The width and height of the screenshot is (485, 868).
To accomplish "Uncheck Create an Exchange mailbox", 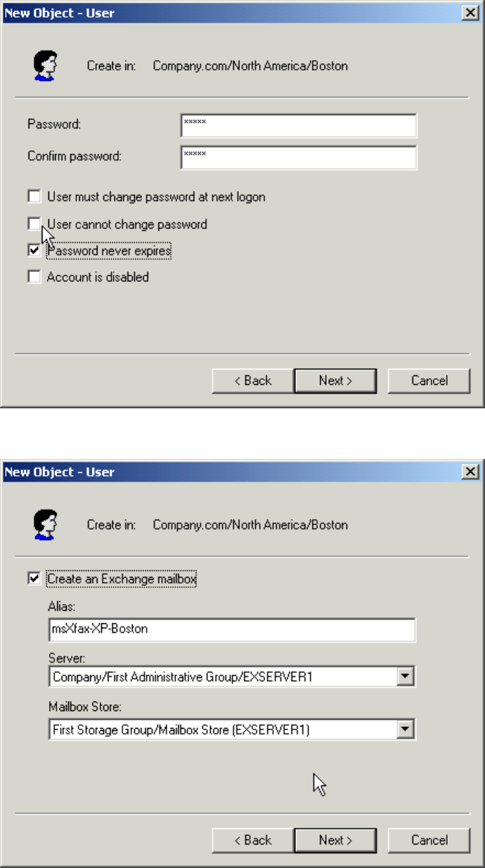I will pos(34,579).
